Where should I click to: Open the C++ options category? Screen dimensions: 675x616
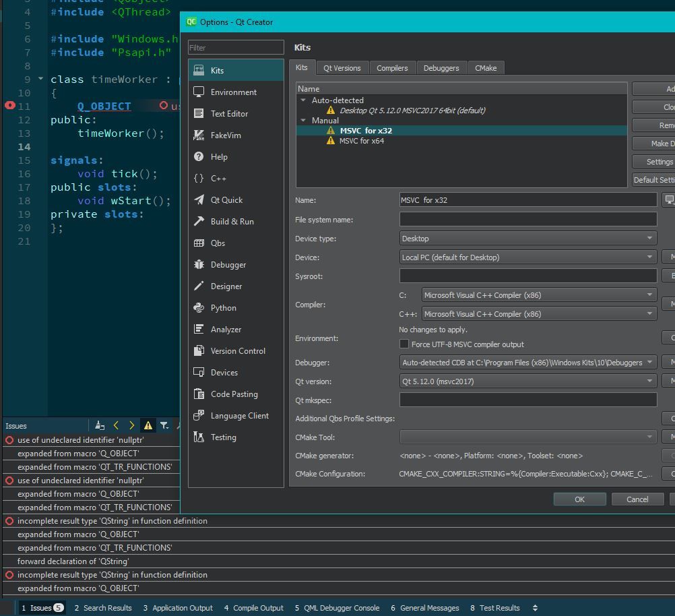(x=236, y=178)
